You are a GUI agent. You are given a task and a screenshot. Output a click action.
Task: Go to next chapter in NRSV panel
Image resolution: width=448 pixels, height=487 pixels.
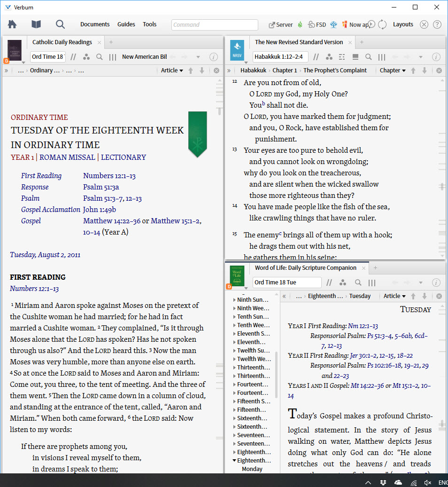tap(425, 71)
